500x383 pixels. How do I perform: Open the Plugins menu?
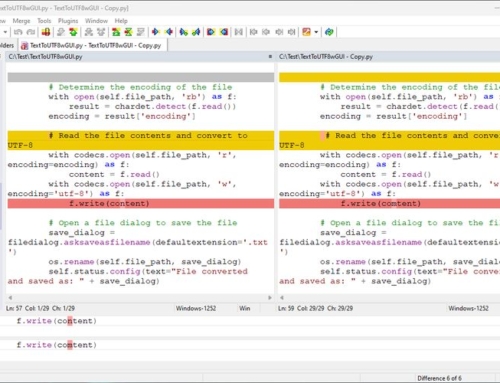tap(68, 21)
